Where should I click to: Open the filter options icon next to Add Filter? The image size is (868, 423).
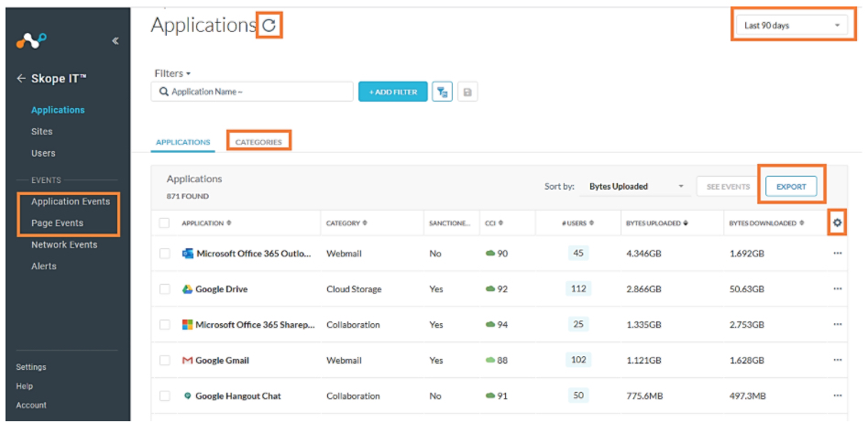pos(443,92)
